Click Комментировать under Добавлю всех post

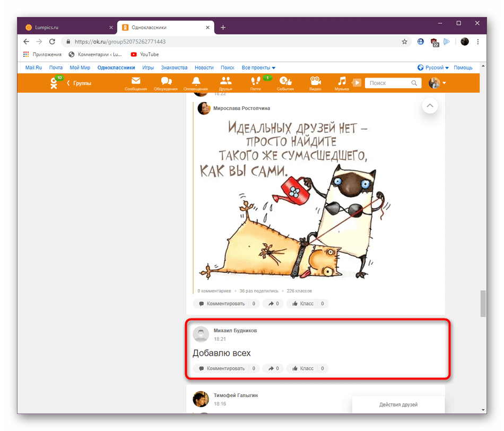pos(227,368)
